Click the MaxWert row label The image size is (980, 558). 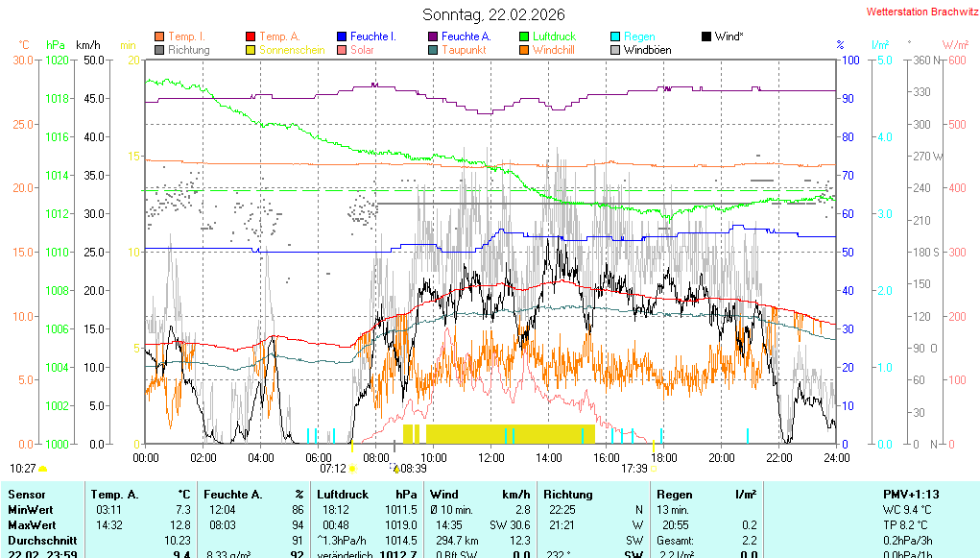30,525
